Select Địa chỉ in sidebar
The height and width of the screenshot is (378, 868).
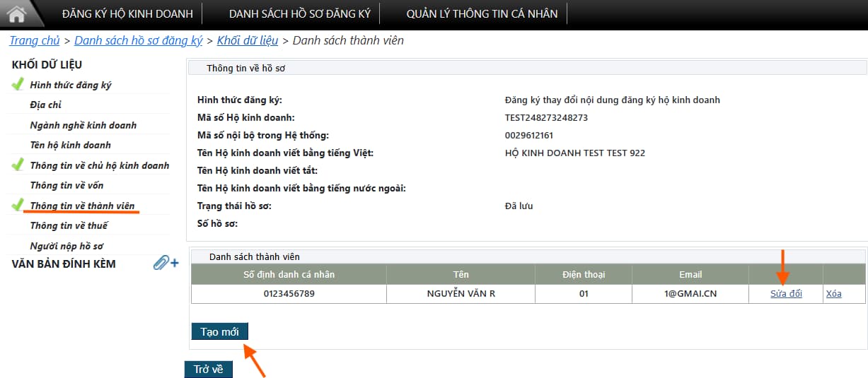45,105
